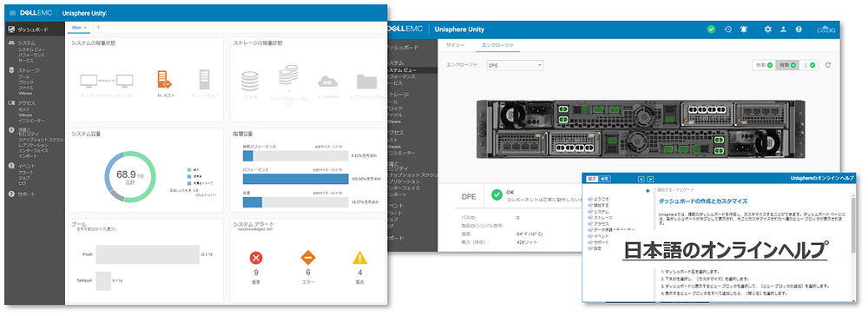Go back with help window previous arrow
Screen dimensions: 868x316
(x=641, y=179)
